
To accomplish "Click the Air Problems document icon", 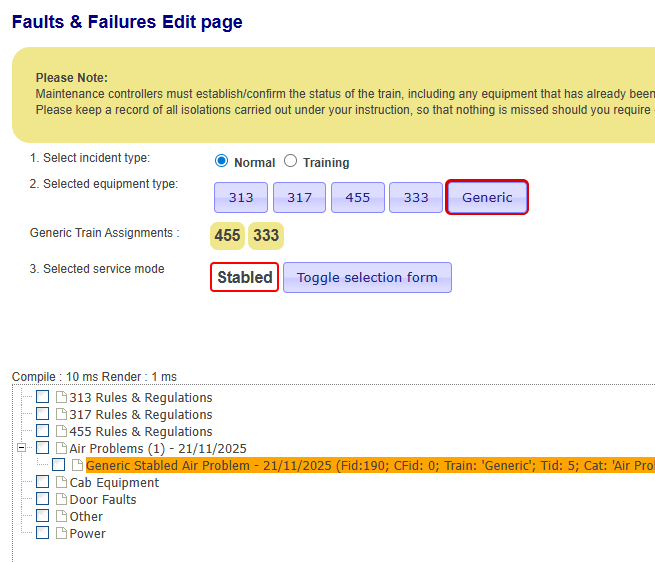I will pyautogui.click(x=61, y=449).
